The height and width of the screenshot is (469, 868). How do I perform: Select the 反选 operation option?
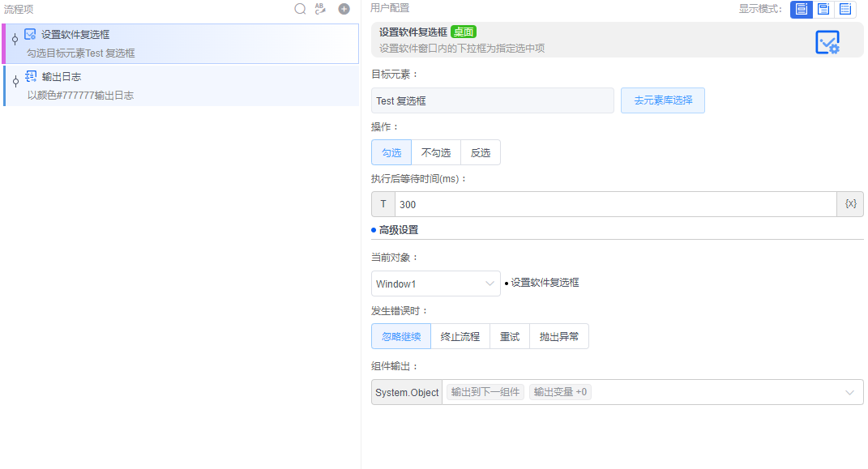(x=481, y=151)
